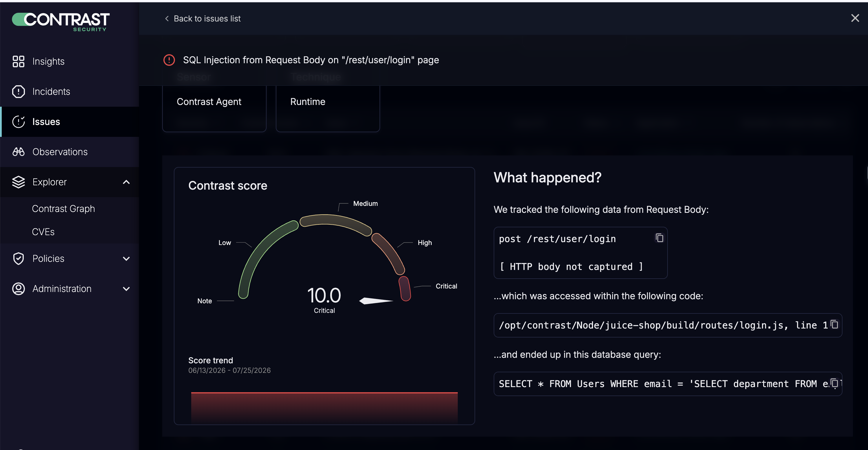This screenshot has width=868, height=450.
Task: Open the Insights menu item
Action: point(70,61)
